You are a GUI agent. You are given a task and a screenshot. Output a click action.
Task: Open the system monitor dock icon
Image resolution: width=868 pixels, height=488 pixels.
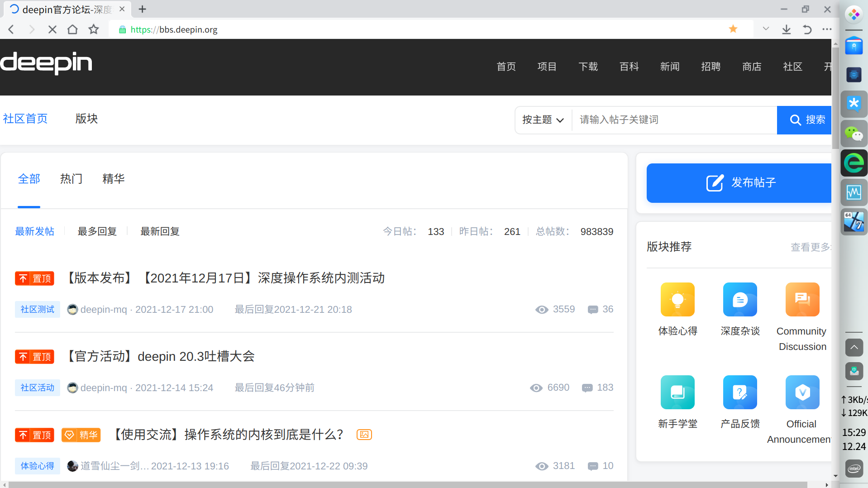point(854,192)
